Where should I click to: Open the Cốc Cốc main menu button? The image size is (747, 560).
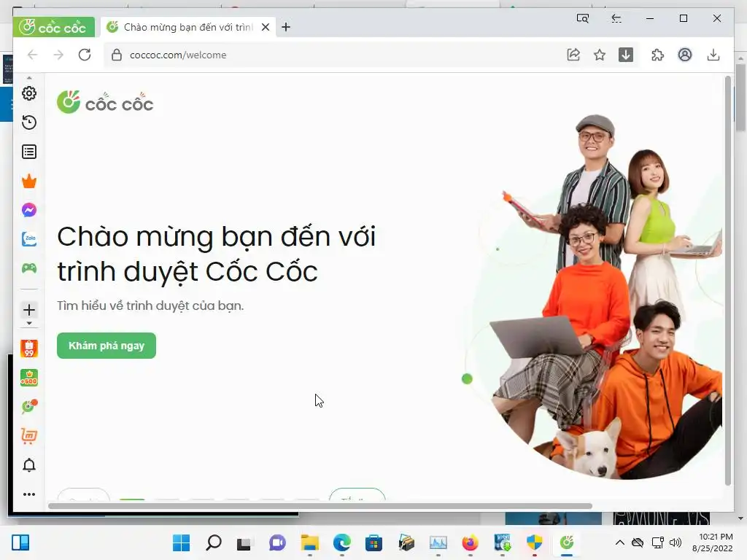click(53, 27)
